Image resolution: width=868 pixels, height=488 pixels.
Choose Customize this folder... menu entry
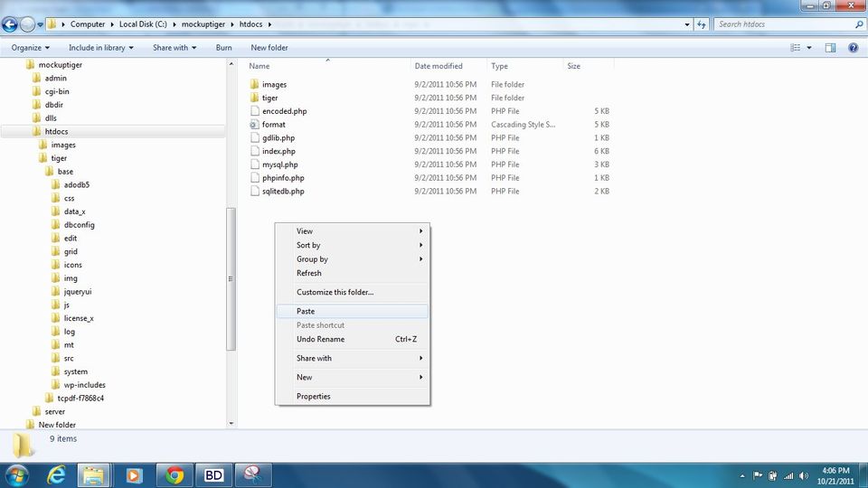click(352, 292)
